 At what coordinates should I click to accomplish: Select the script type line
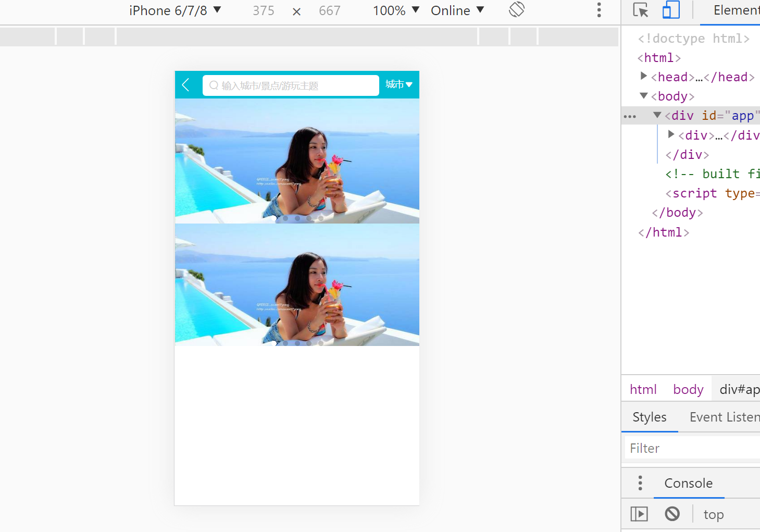pyautogui.click(x=713, y=193)
